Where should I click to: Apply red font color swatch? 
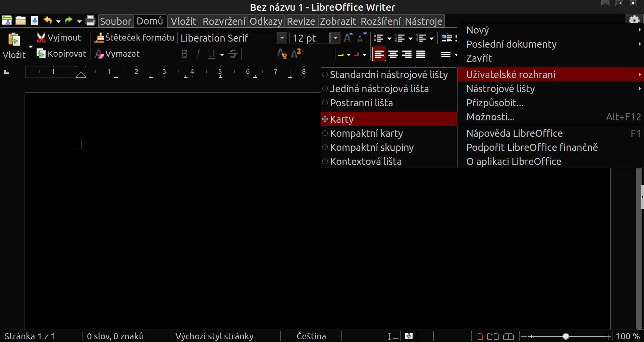point(357,54)
